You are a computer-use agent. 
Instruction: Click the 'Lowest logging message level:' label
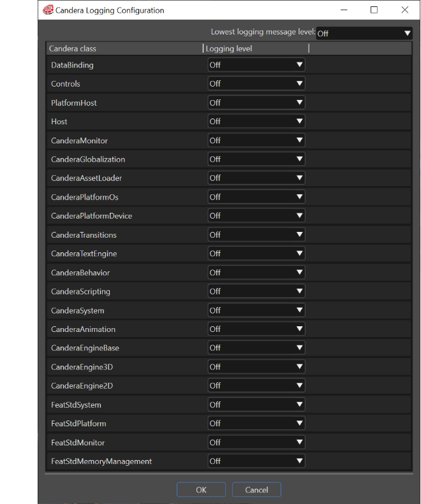(x=263, y=32)
